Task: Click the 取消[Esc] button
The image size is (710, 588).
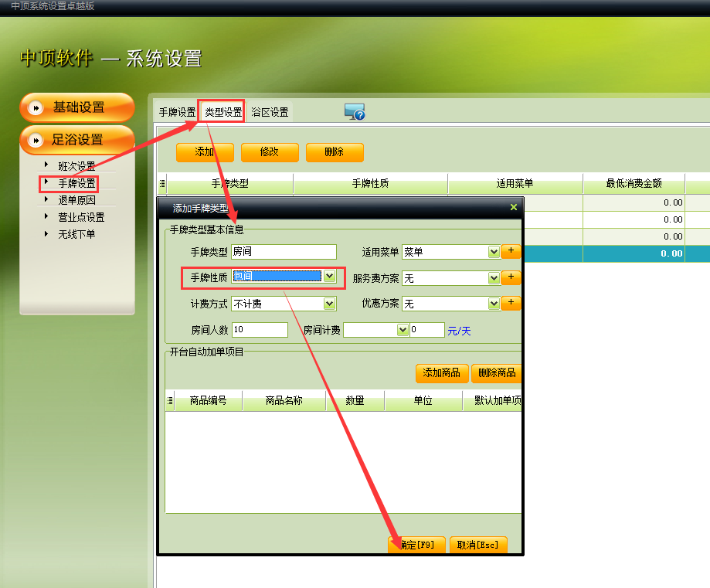Action: click(x=478, y=545)
